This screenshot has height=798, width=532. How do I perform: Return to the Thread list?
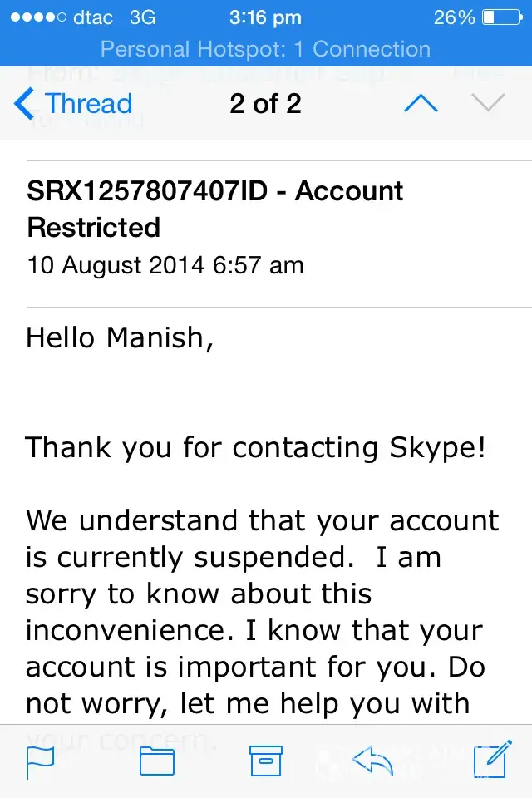(87, 104)
